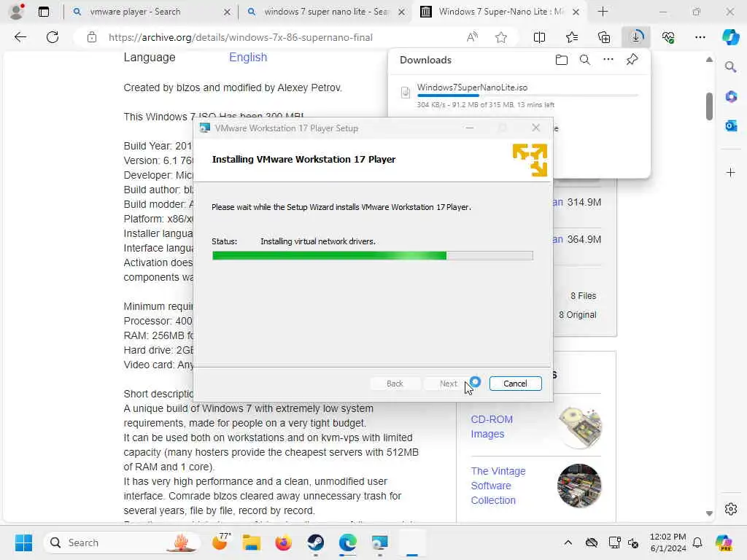This screenshot has height=560, width=747.
Task: Open VMware installer taskbar icon
Action: tap(379, 542)
